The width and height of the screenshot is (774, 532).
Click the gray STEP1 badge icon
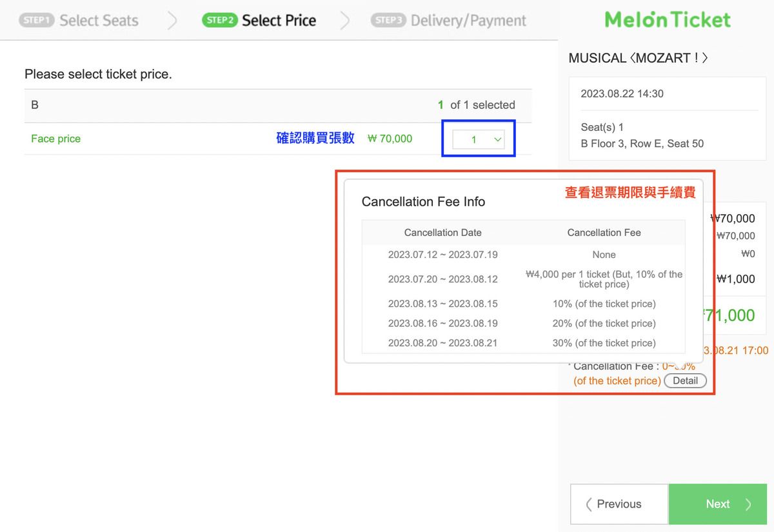point(37,20)
